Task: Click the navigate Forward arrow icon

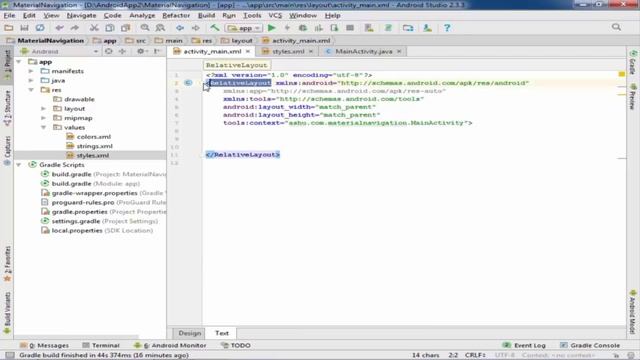Action: coord(196,28)
